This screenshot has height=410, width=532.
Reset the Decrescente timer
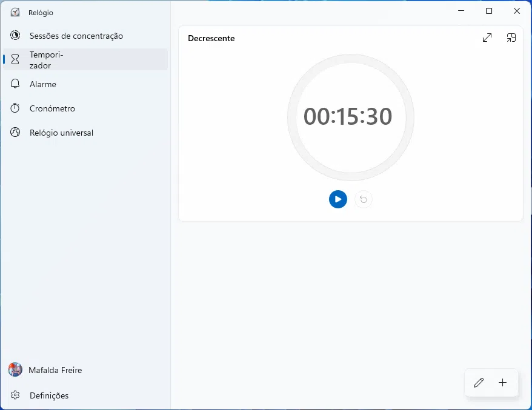363,199
